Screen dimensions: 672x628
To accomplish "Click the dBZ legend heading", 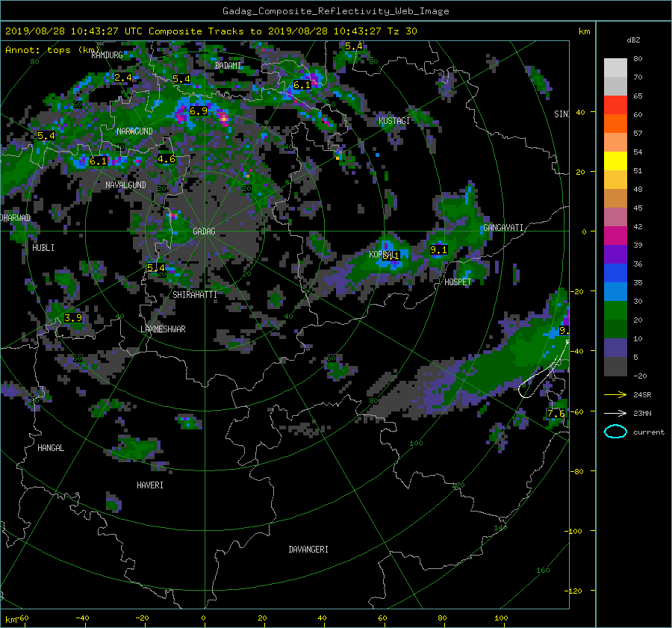I will point(633,40).
